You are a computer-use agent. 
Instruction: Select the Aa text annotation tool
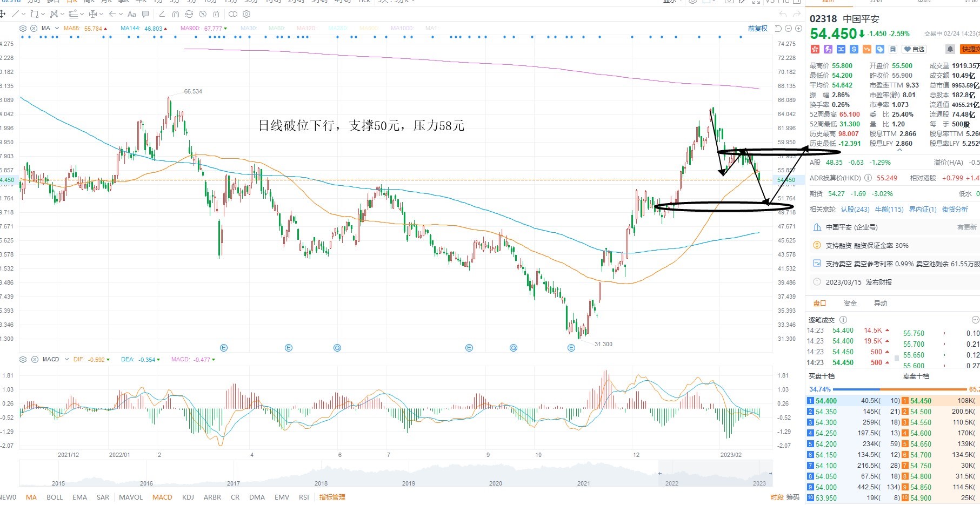click(x=131, y=14)
